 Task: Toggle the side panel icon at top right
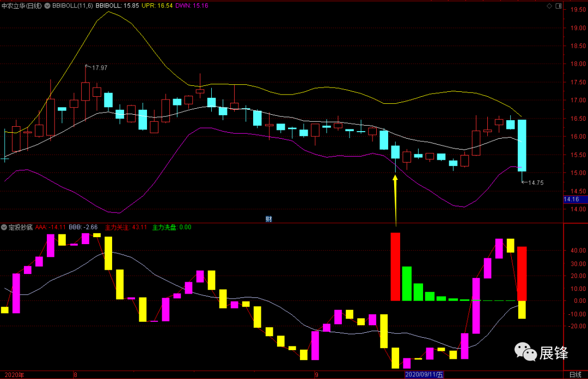pyautogui.click(x=559, y=5)
